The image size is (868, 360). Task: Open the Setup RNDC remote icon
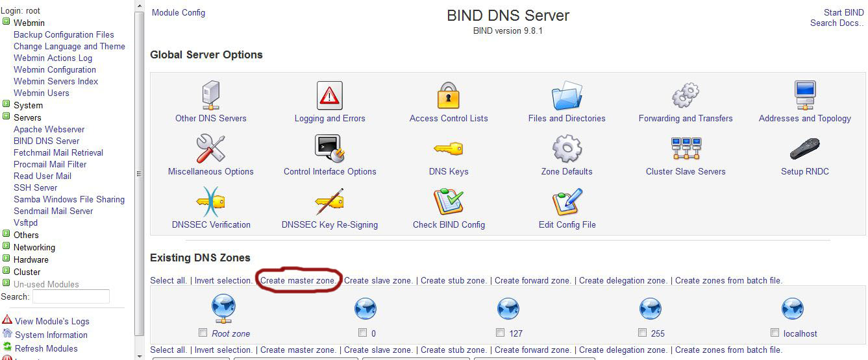804,149
